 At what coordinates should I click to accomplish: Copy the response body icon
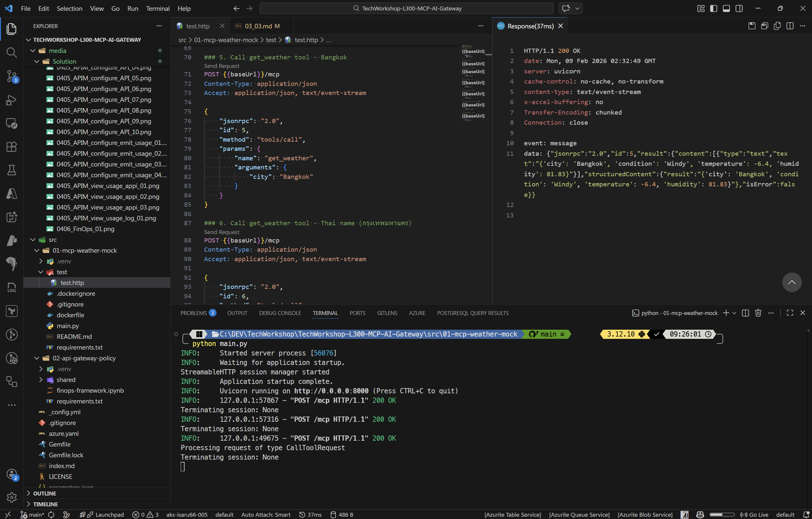(x=777, y=26)
